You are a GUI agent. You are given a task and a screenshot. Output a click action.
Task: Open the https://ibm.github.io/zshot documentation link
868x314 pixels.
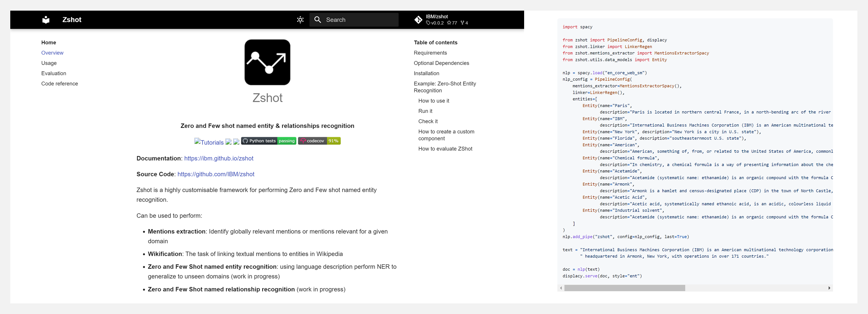219,158
